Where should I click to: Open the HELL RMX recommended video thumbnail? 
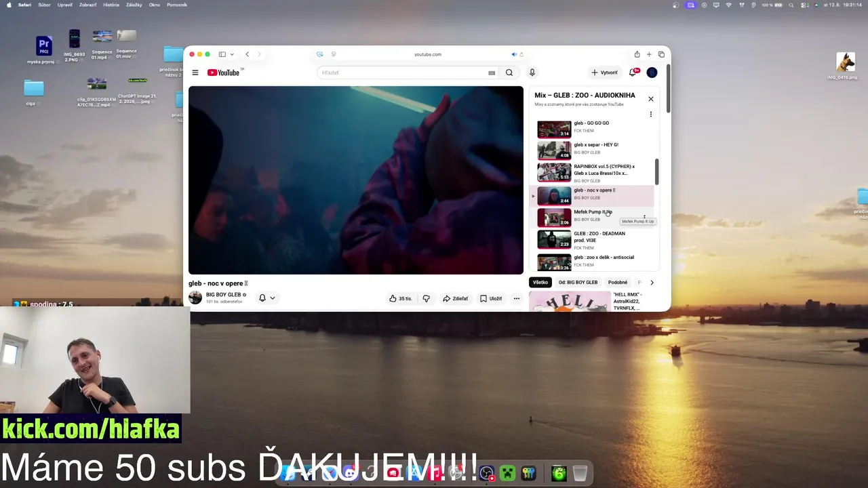point(570,302)
